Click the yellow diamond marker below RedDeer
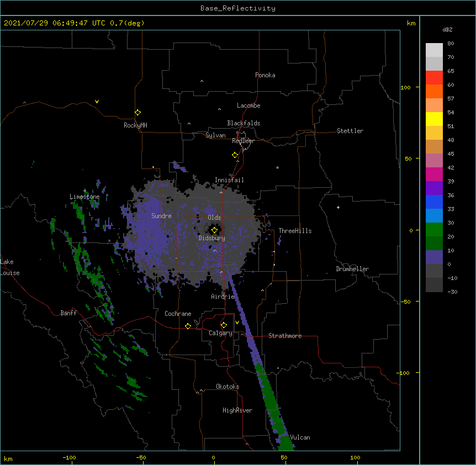476x465 pixels. click(x=235, y=155)
